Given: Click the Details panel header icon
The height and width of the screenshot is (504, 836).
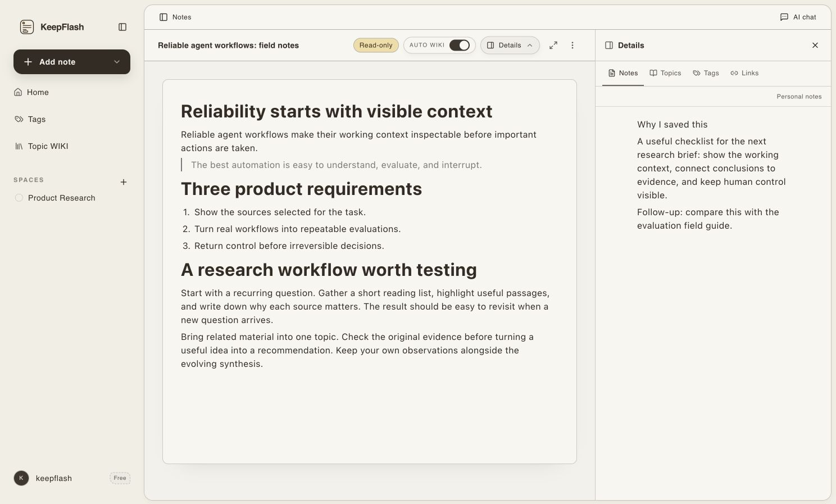Looking at the screenshot, I should (609, 46).
